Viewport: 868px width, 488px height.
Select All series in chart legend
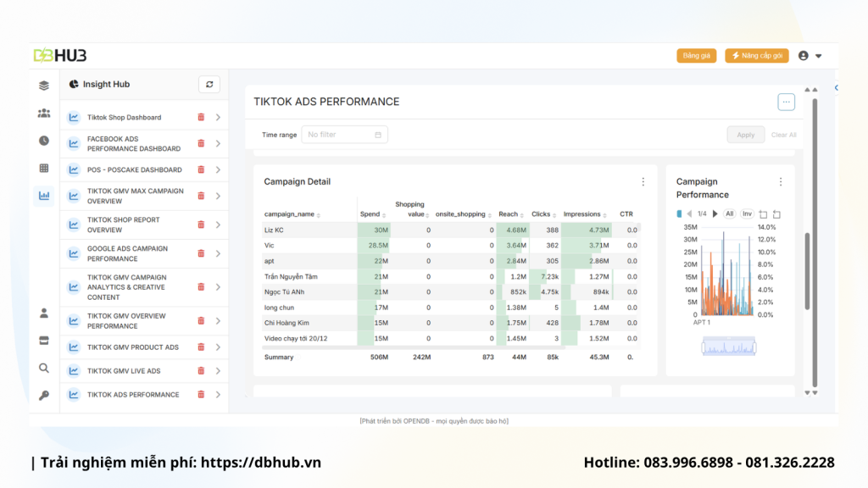730,213
